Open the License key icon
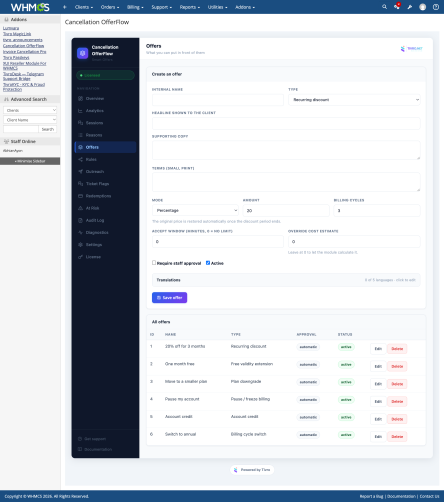 pyautogui.click(x=80, y=257)
